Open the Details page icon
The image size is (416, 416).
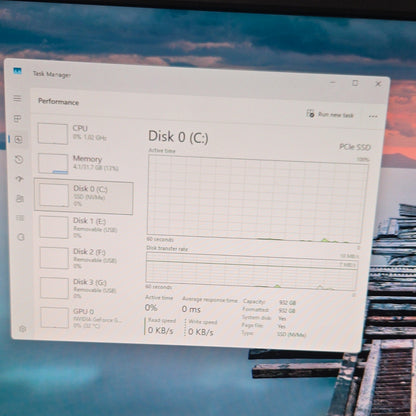(x=20, y=218)
